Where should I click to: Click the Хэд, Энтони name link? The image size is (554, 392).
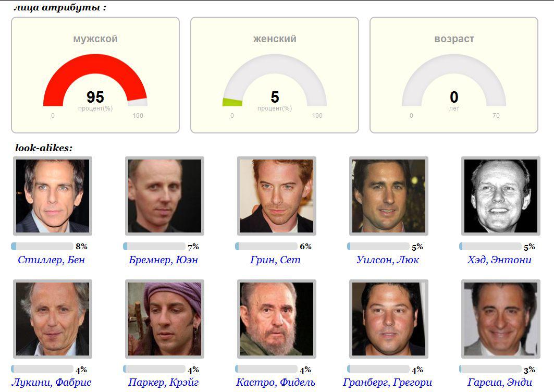[x=499, y=260]
